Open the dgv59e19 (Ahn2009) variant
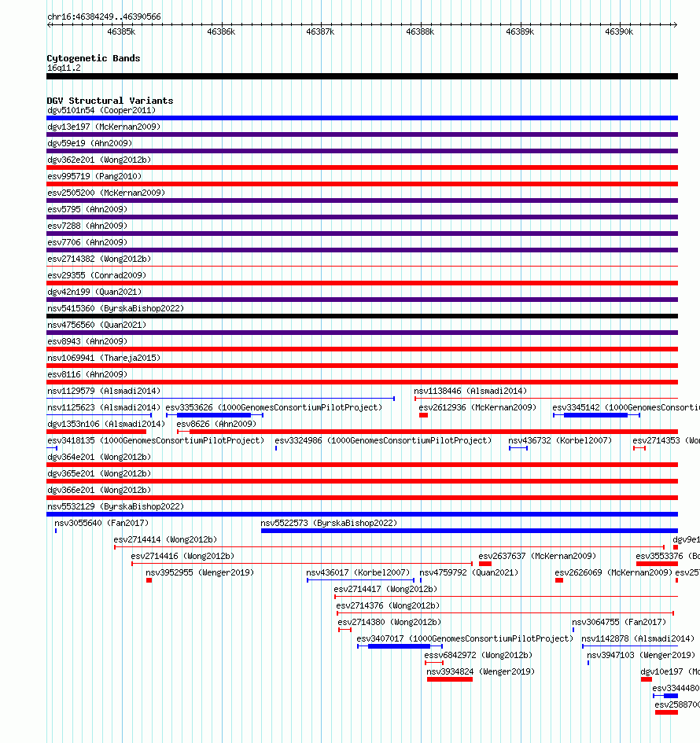This screenshot has height=743, width=700. click(362, 151)
